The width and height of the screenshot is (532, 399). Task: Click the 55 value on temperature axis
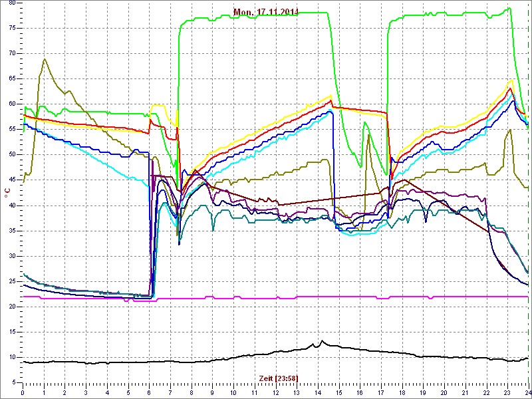point(11,129)
